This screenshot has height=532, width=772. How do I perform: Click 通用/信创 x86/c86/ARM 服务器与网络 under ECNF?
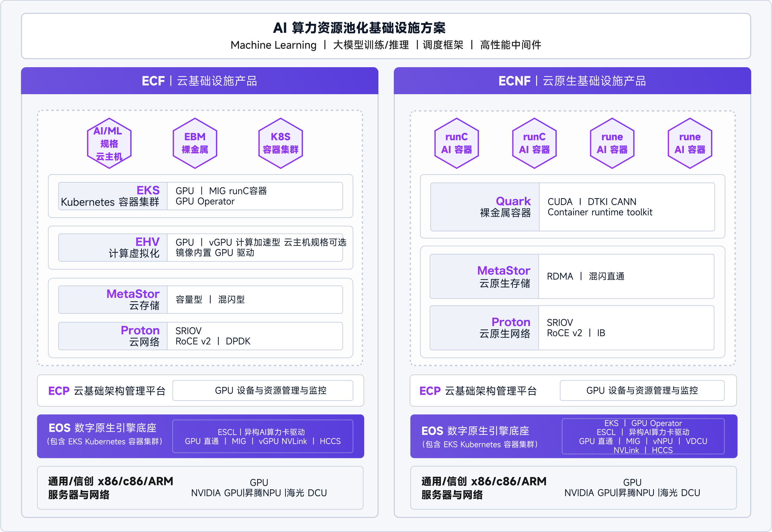tap(484, 488)
